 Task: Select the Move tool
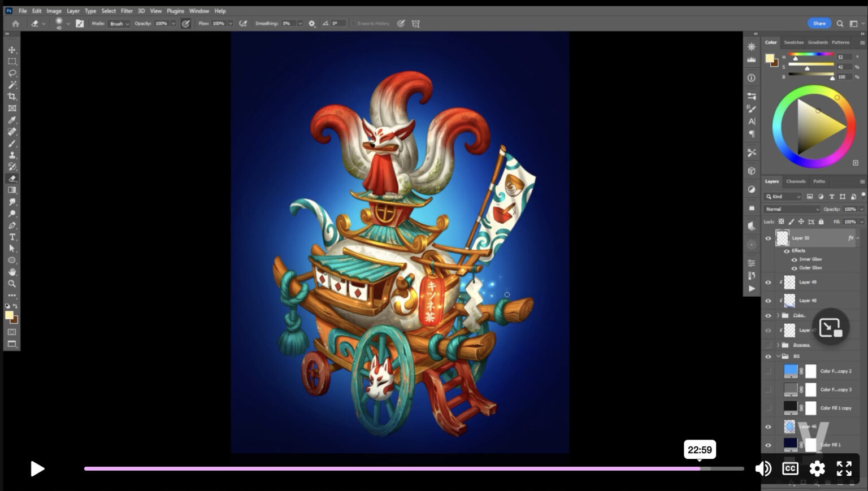tap(12, 50)
